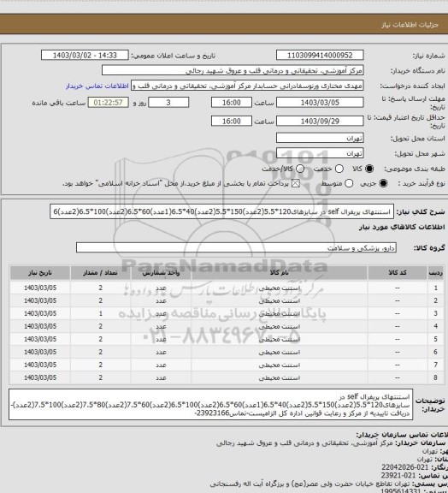Click the unit عدد in row 6

(161, 352)
